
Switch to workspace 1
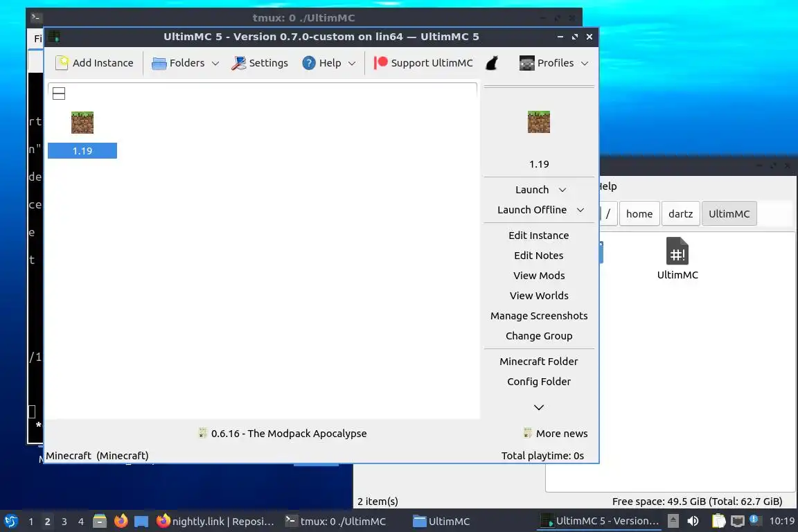coord(31,522)
